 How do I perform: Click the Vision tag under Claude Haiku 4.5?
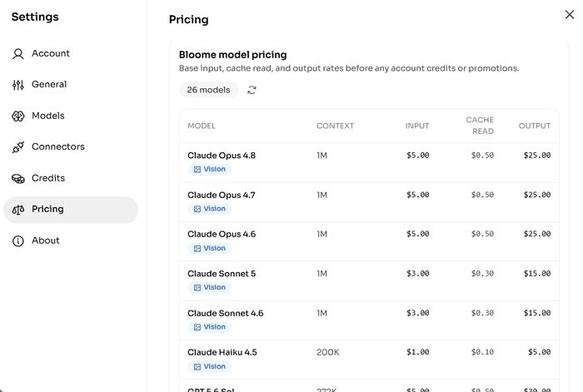(209, 367)
